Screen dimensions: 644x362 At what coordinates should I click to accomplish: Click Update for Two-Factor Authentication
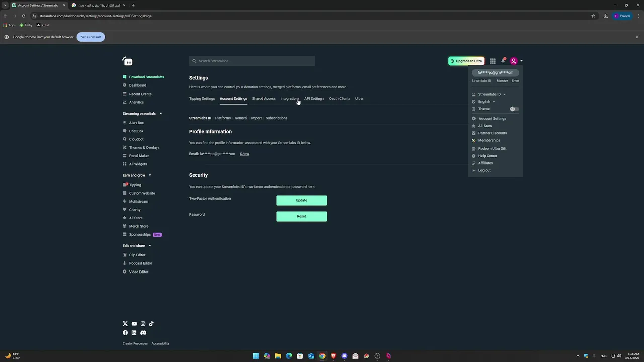[301, 200]
